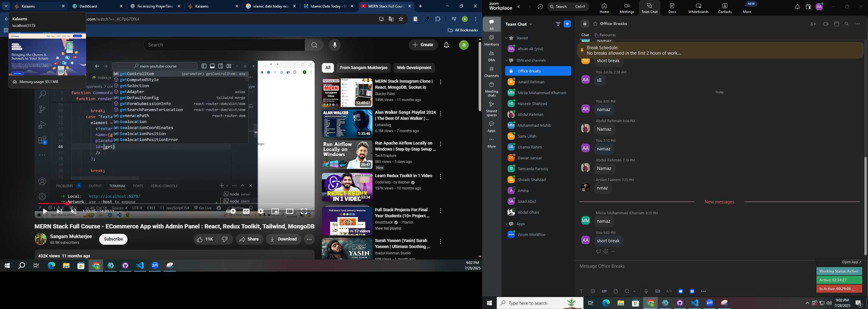The image size is (868, 309).
Task: Open more options for Alan Walker video
Action: 440,113
